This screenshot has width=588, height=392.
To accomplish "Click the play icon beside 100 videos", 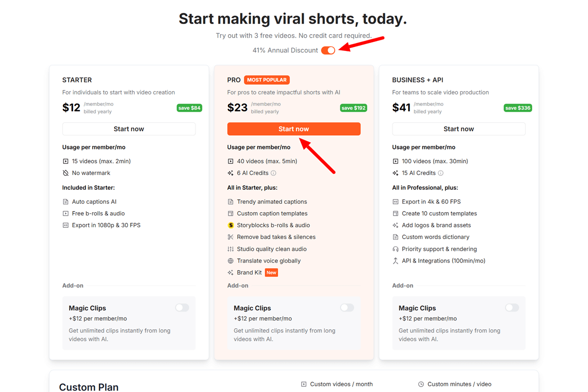I will tap(395, 161).
